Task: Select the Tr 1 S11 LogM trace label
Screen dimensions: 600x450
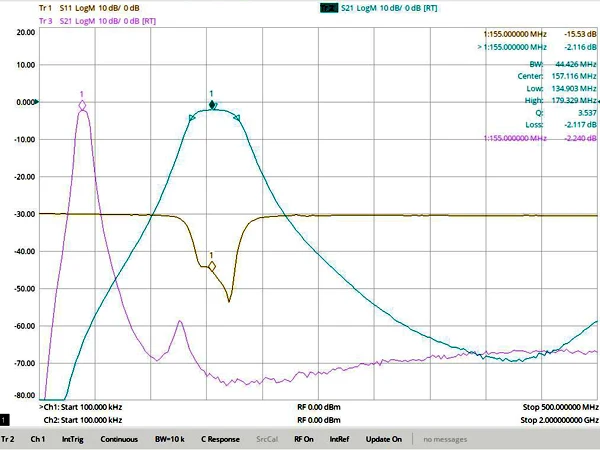Action: [89, 8]
